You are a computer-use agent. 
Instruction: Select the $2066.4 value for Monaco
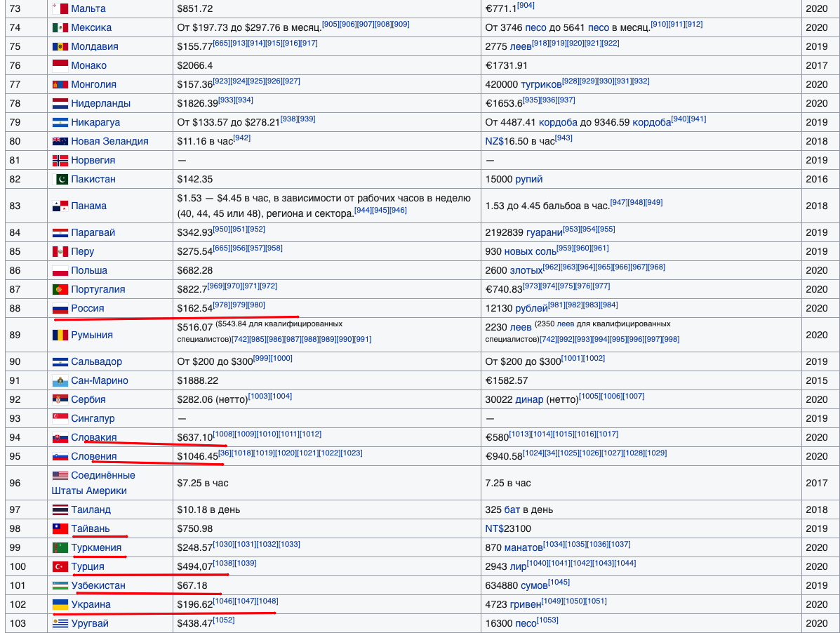pos(195,65)
